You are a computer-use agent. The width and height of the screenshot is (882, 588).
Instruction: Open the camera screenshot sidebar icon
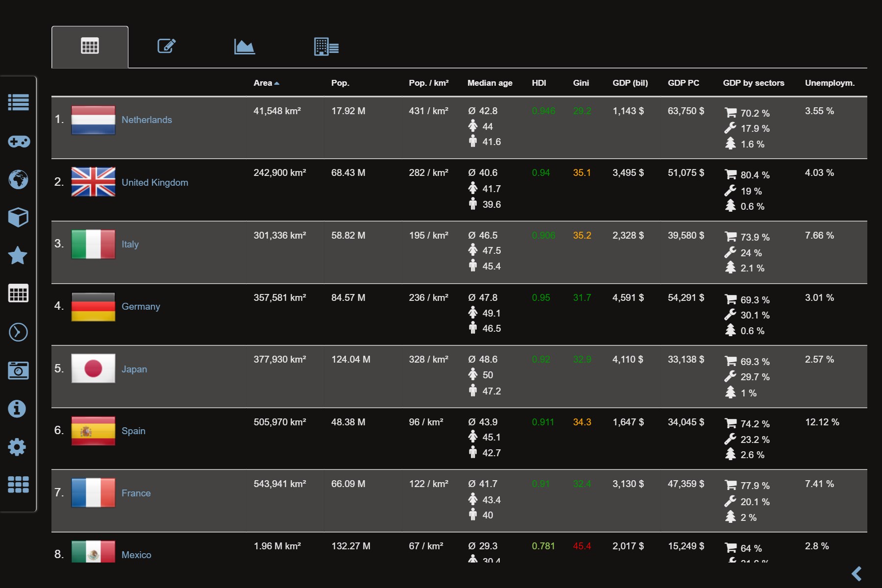[18, 370]
